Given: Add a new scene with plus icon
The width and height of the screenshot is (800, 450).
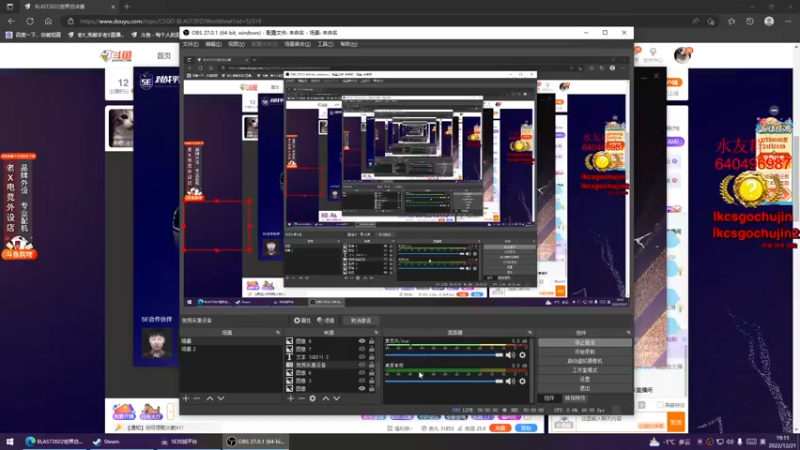Looking at the screenshot, I should click(186, 398).
